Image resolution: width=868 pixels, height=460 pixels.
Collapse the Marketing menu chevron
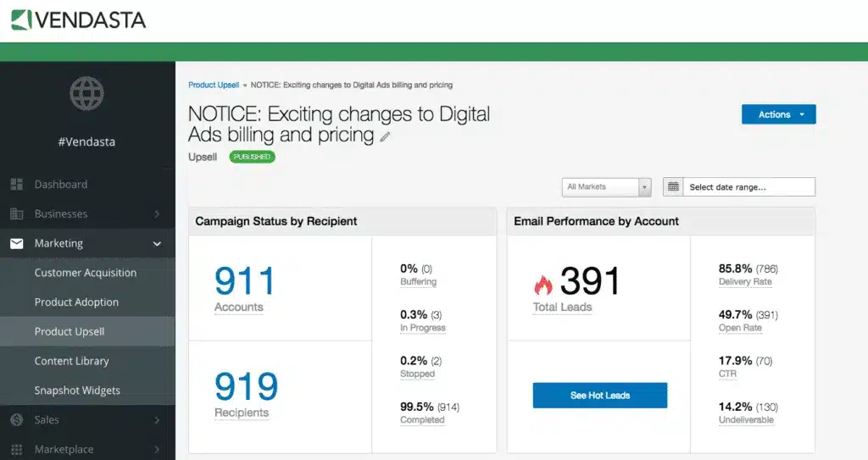pos(157,244)
